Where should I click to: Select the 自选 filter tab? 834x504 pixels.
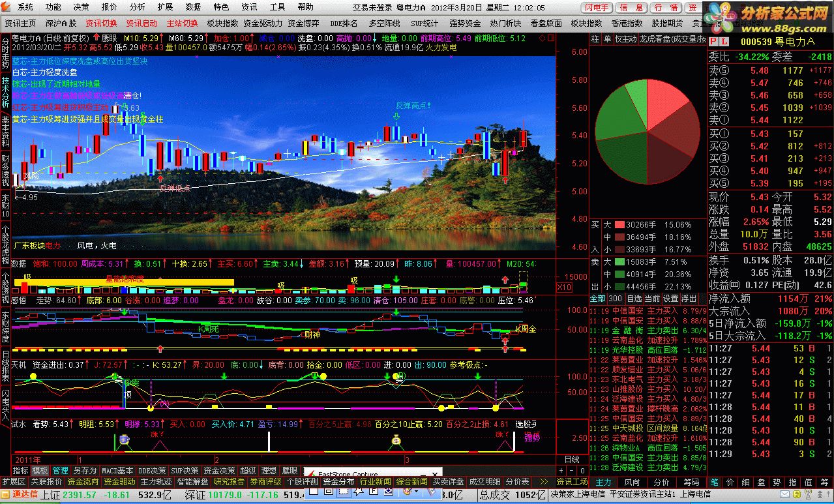coord(634,299)
